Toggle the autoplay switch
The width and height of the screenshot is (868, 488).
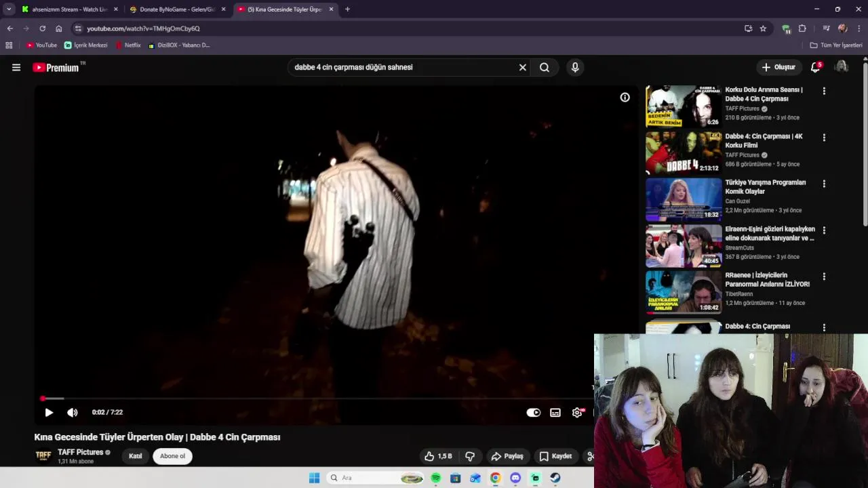point(534,412)
